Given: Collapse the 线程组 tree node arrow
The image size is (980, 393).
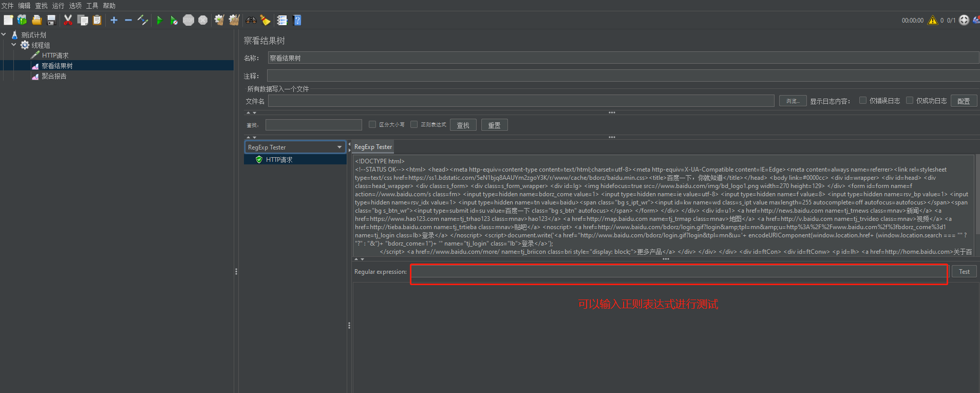Looking at the screenshot, I should click(x=14, y=45).
